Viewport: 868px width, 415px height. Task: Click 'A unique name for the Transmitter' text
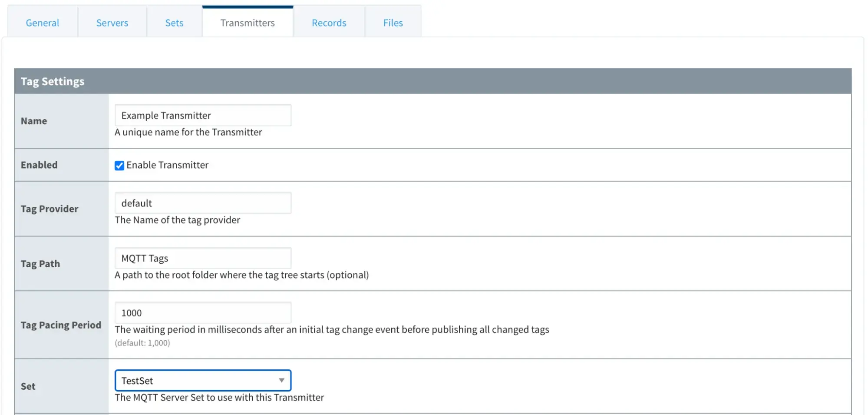(188, 132)
